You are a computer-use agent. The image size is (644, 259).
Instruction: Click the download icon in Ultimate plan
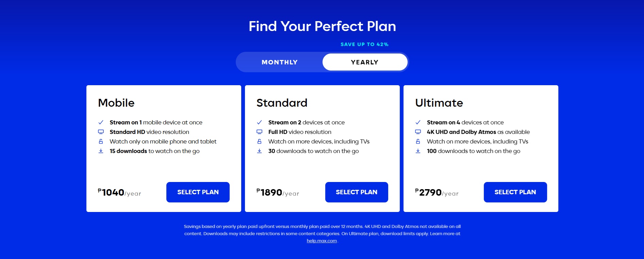pyautogui.click(x=418, y=151)
